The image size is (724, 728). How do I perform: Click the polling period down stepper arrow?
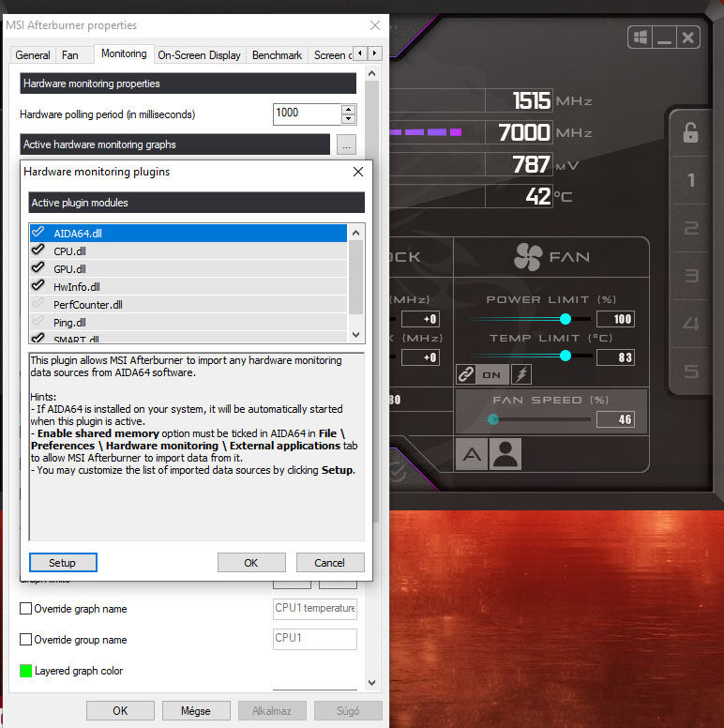(348, 119)
